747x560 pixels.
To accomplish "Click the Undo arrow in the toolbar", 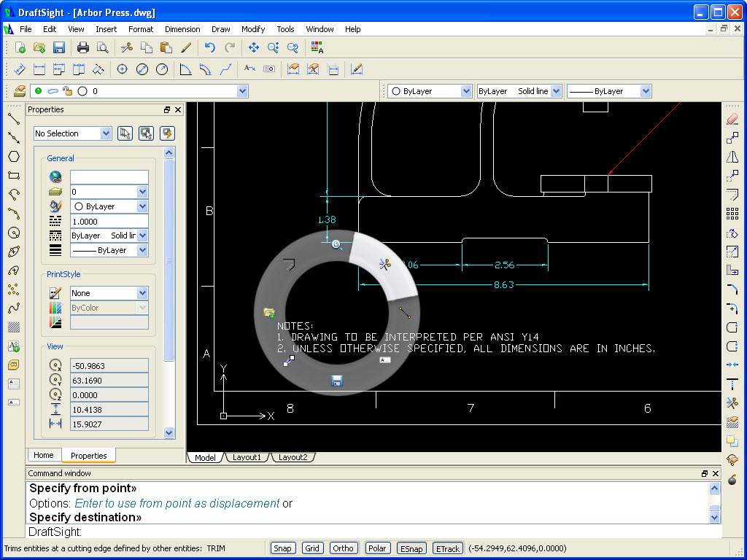I will click(210, 47).
